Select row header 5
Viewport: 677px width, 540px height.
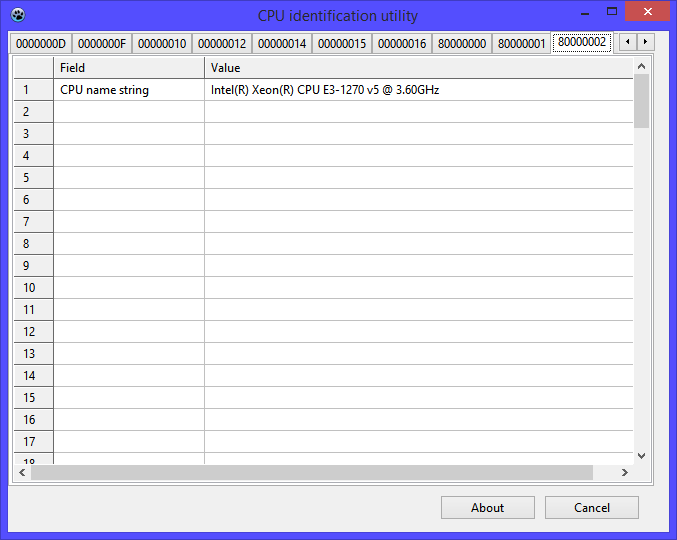pyautogui.click(x=33, y=178)
